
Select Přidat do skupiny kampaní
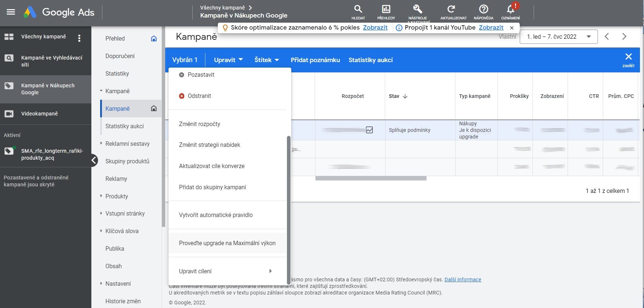[x=227, y=187]
